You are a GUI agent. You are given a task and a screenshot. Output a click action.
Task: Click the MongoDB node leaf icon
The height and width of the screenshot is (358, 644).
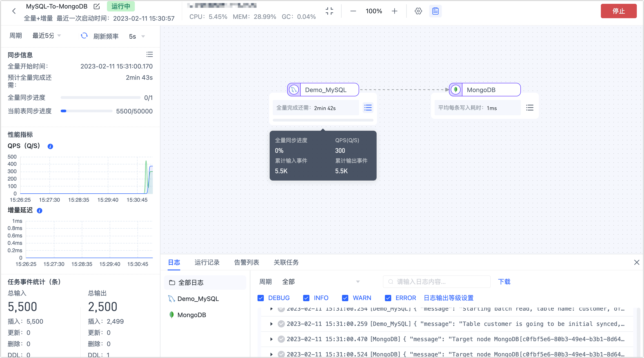(456, 90)
